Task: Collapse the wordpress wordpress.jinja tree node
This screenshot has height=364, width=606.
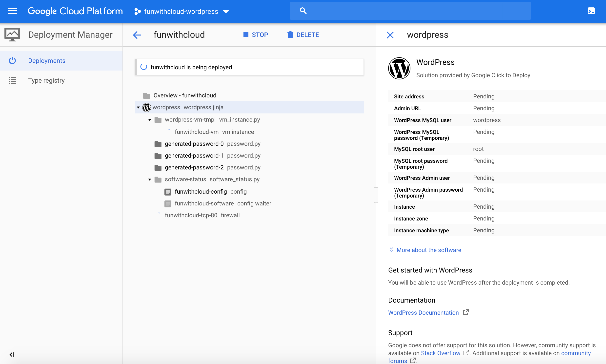Action: (x=138, y=107)
